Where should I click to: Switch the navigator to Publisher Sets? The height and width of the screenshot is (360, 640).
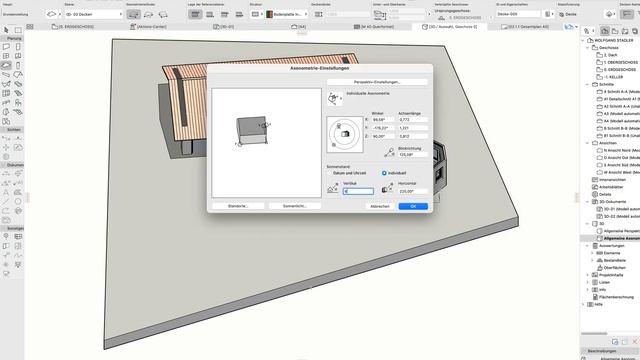pos(635,31)
